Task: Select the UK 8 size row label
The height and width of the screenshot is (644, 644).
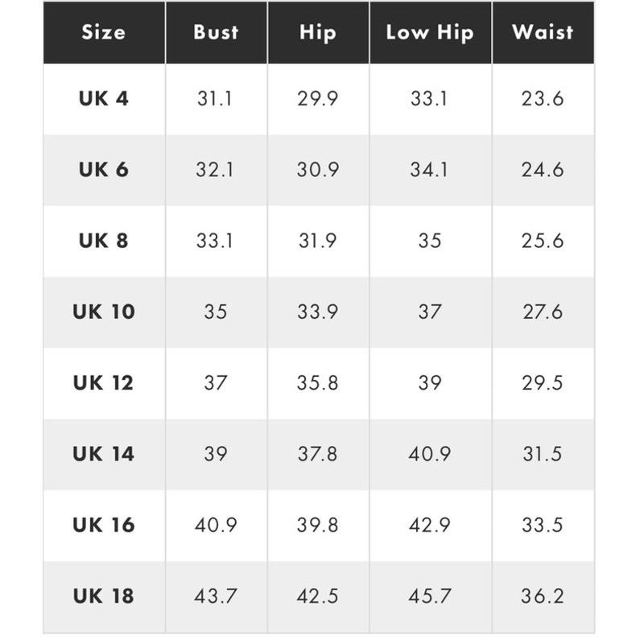Action: [104, 241]
